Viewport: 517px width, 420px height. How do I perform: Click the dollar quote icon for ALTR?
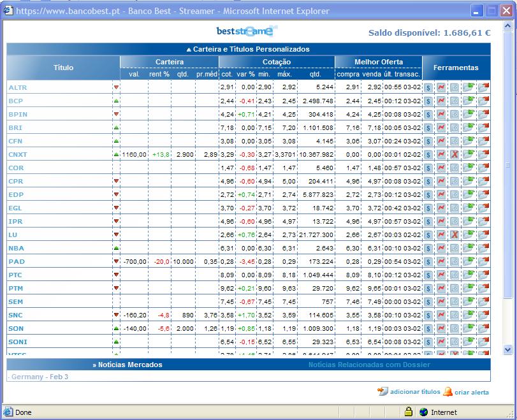point(429,87)
